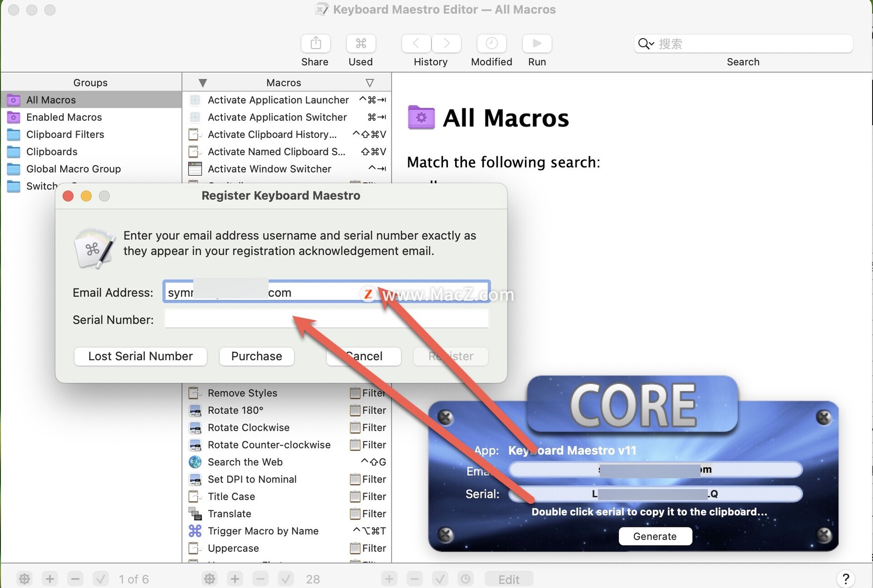
Task: Click the Serial Number input field
Action: click(326, 319)
